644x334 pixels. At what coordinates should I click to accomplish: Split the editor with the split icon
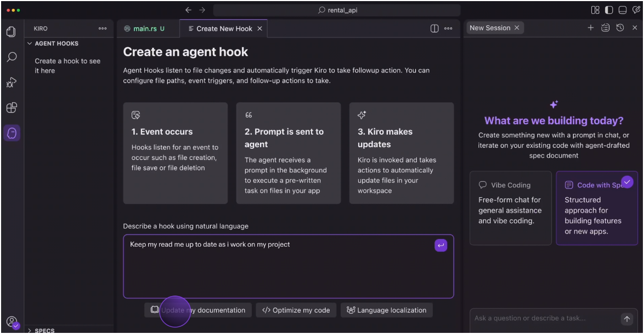434,29
